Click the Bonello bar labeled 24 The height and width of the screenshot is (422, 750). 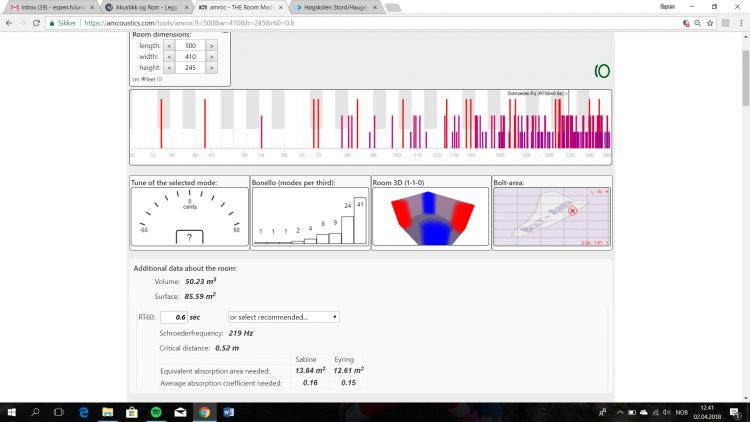point(348,230)
